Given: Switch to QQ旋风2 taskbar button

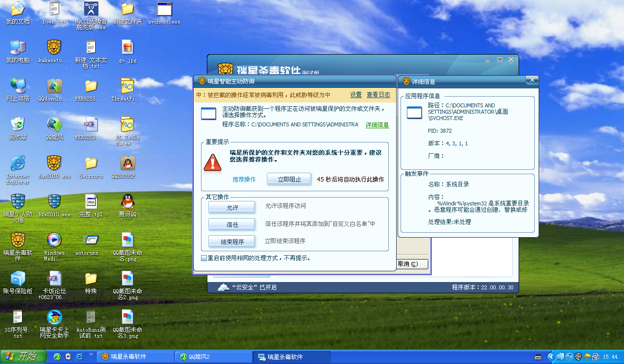Looking at the screenshot, I should pos(213,357).
